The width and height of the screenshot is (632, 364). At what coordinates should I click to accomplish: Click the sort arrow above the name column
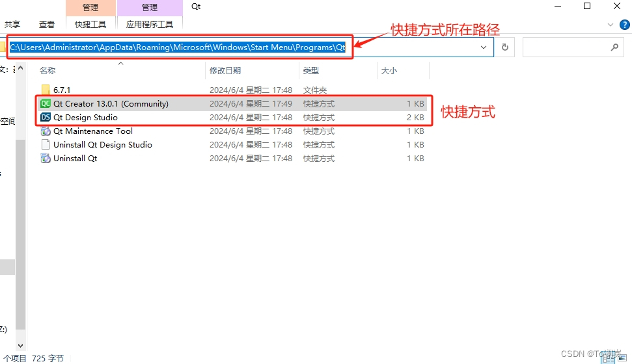[120, 64]
